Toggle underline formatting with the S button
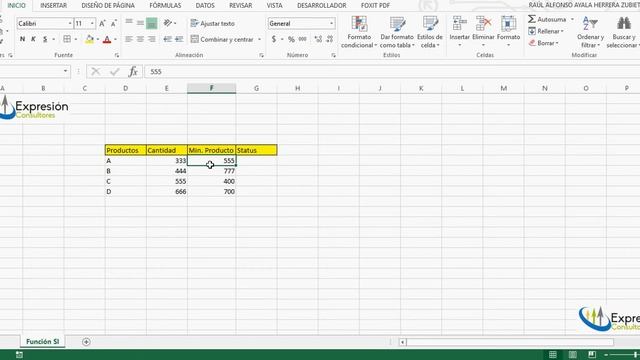The width and height of the screenshot is (640, 360). click(45, 39)
